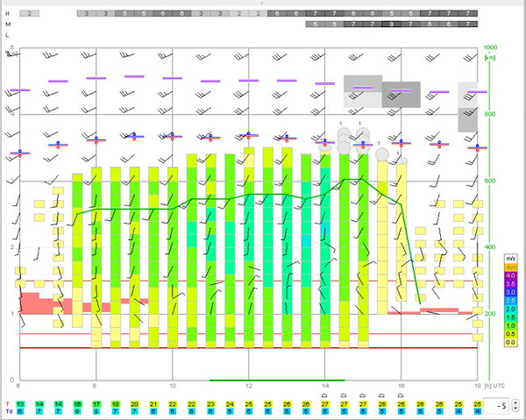This screenshot has height=420, width=526.
Task: Click the m/s legend header
Action: pyautogui.click(x=510, y=259)
